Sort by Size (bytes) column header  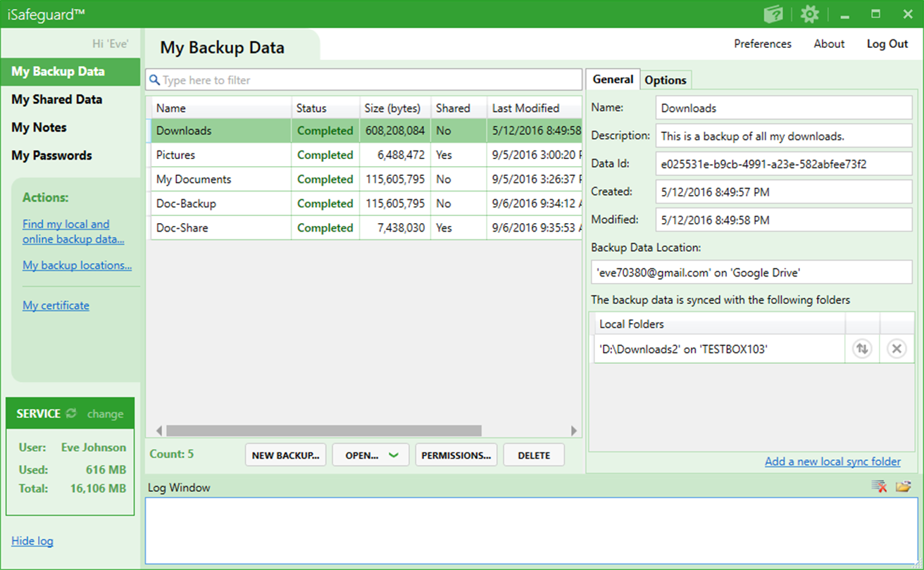(x=395, y=108)
